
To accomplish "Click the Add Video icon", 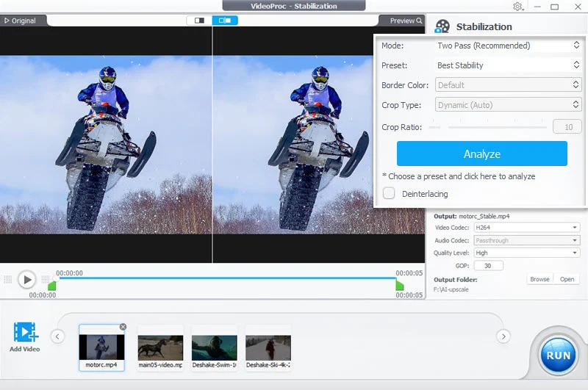I will tap(26, 333).
